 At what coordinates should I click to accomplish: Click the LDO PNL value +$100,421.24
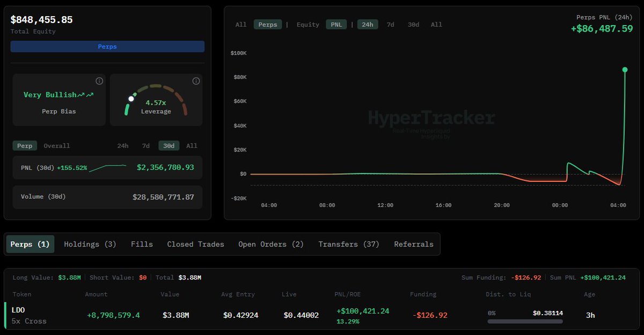tap(363, 311)
